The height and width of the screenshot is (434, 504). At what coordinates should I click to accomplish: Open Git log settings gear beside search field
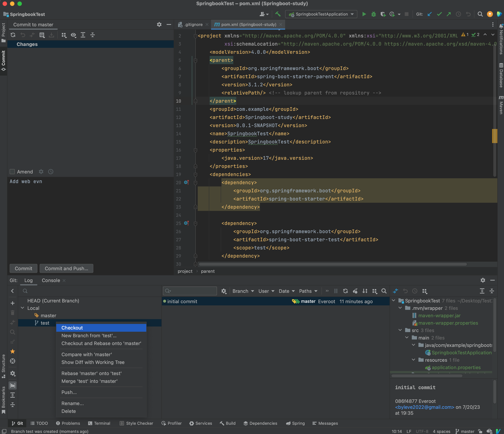coord(224,291)
